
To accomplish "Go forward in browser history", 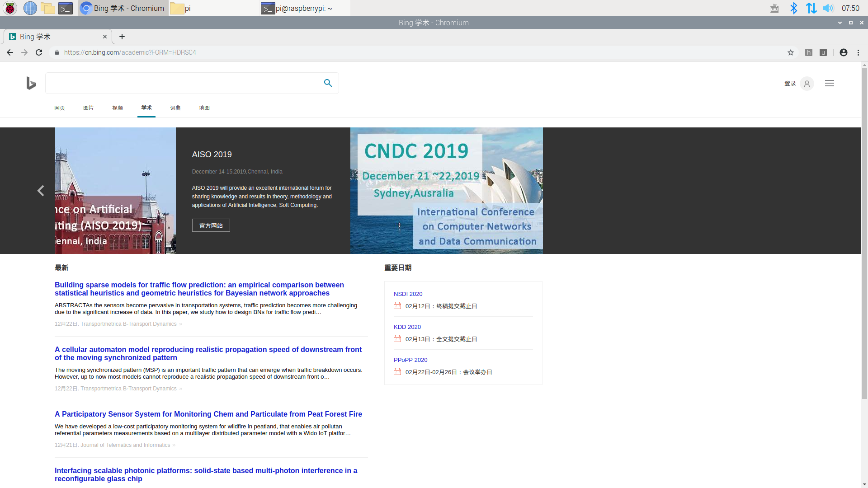I will pyautogui.click(x=24, y=52).
